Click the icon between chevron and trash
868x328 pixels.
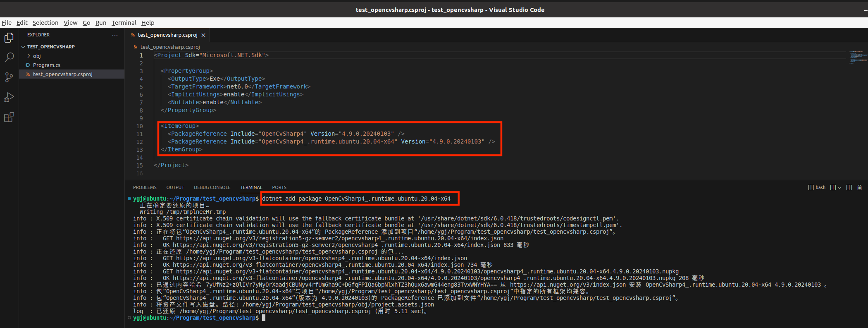[x=849, y=188]
